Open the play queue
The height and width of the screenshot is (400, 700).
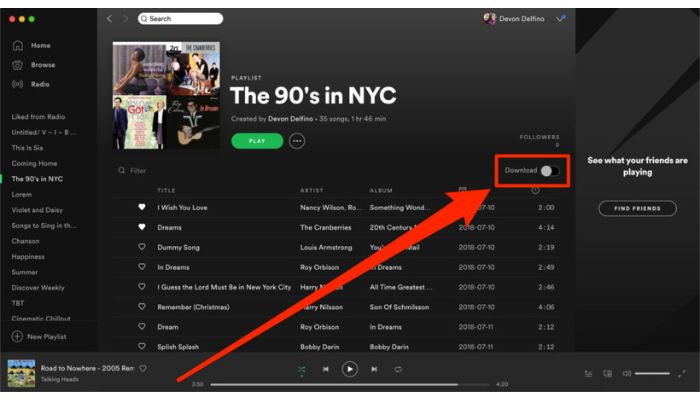tap(588, 374)
